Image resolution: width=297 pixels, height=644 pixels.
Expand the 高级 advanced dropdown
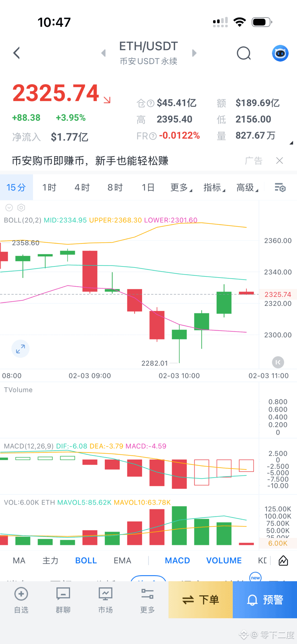247,188
